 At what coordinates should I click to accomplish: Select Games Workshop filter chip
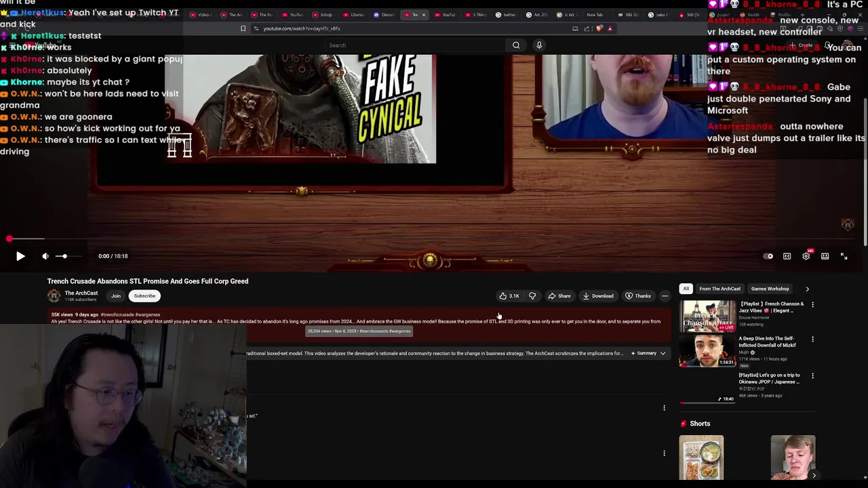click(x=770, y=289)
